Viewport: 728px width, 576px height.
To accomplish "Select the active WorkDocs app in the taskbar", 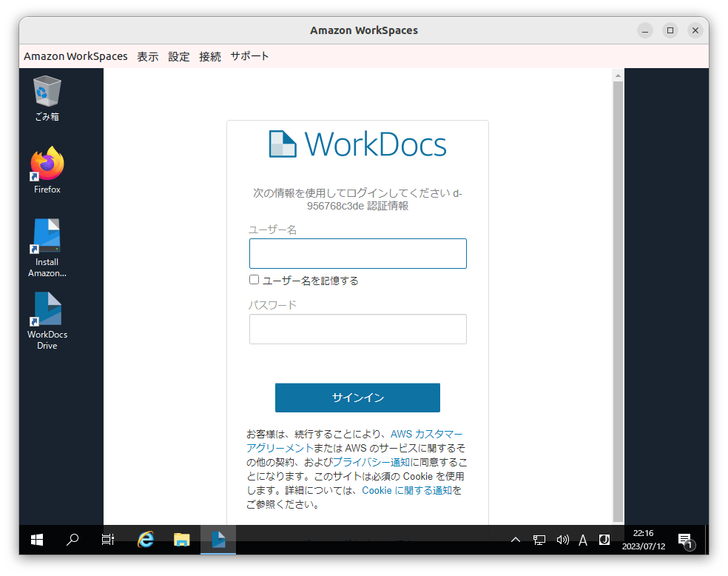I will point(218,540).
